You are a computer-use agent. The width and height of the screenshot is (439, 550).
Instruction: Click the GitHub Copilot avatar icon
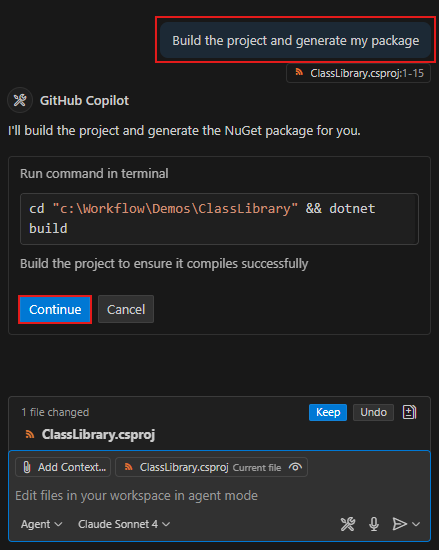20,100
